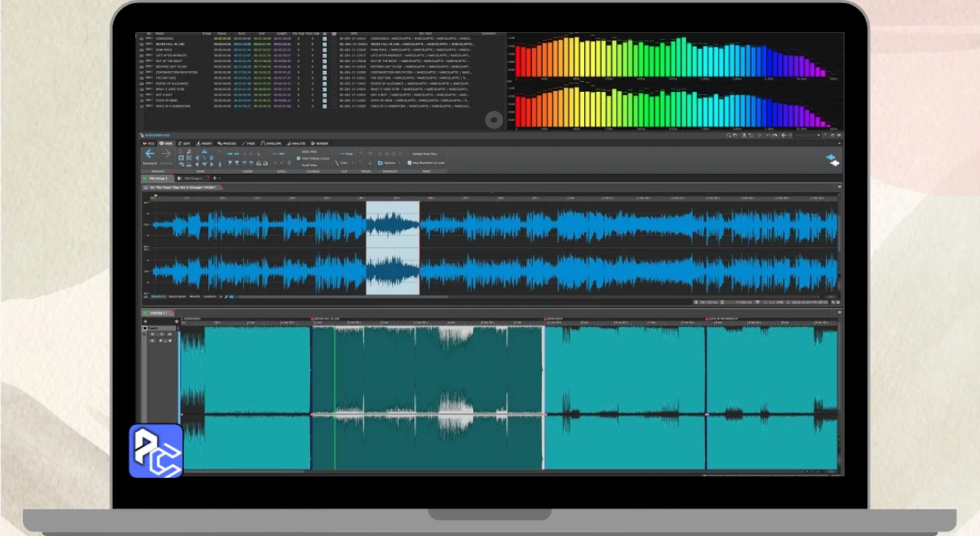
Task: Toggle the checkbox in the CONSCIENCE track row
Action: [x=325, y=38]
